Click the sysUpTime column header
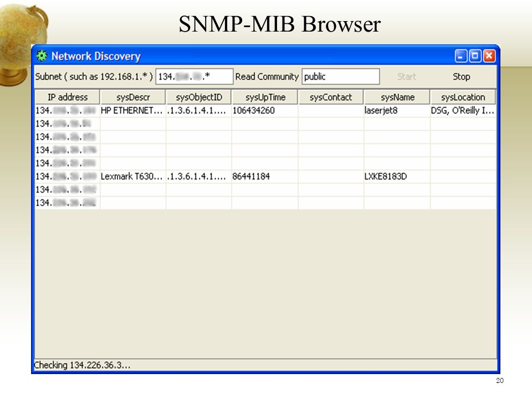 [x=265, y=98]
